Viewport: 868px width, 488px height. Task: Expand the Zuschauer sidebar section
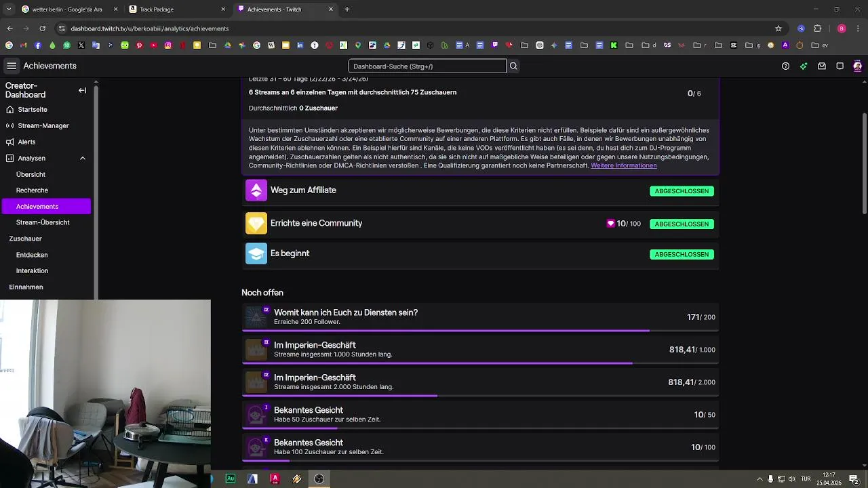pos(25,239)
